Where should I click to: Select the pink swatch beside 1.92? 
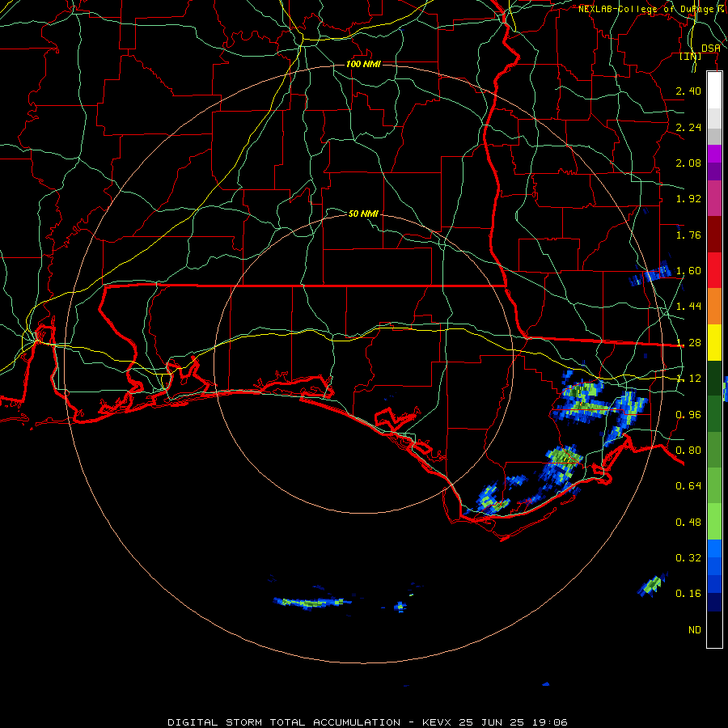714,198
